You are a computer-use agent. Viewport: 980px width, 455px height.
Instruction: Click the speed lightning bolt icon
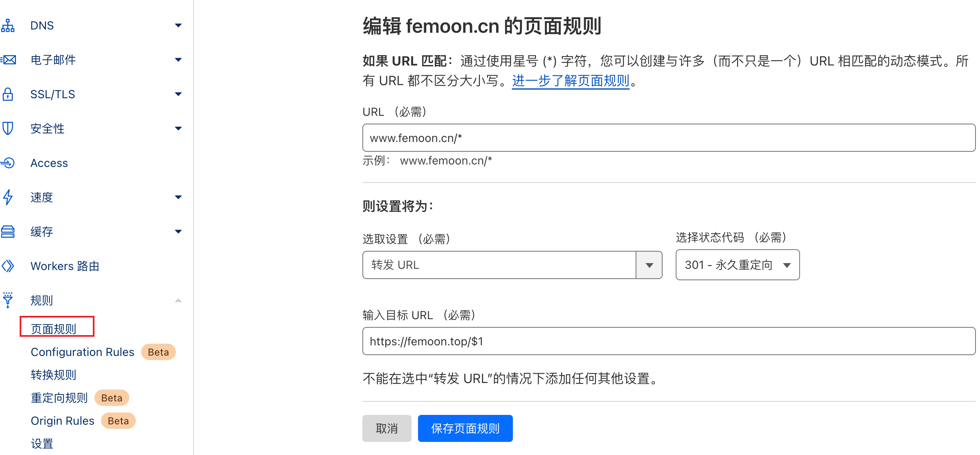tap(8, 197)
